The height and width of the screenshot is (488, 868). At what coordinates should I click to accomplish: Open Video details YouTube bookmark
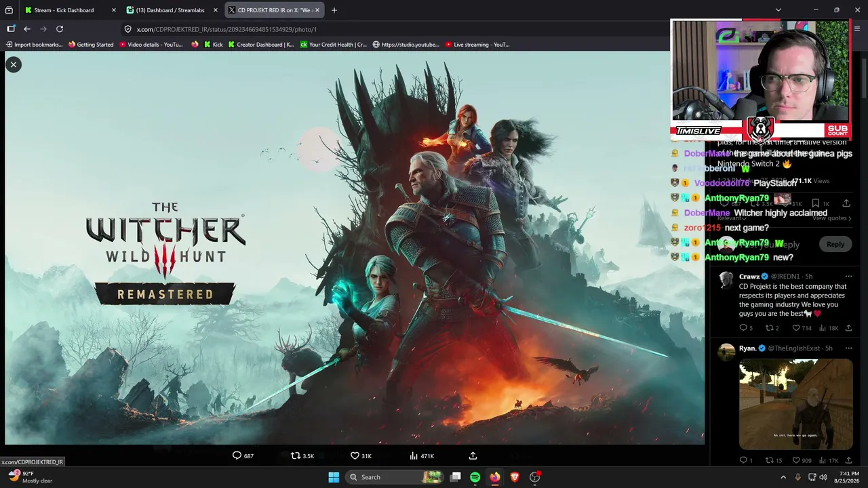(x=151, y=45)
